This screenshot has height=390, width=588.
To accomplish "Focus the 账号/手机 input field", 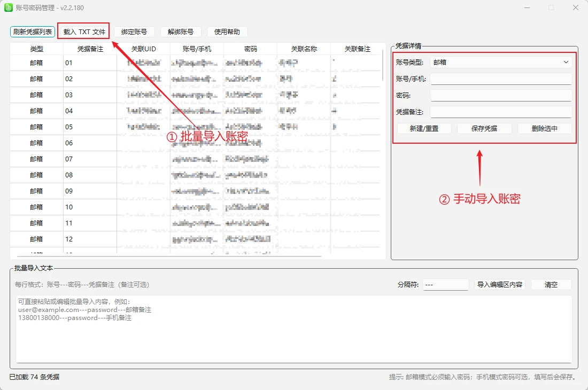I will (501, 79).
